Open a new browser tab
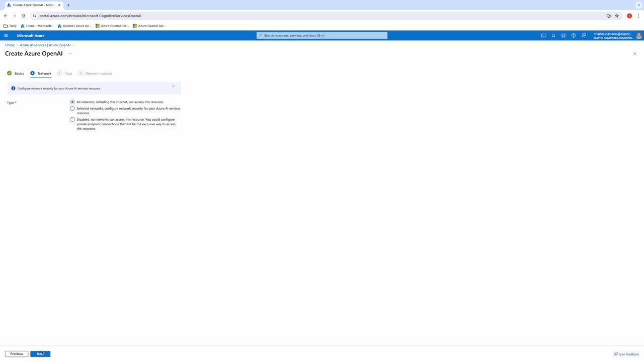Viewport: 644px width, 362px height. 68,5
